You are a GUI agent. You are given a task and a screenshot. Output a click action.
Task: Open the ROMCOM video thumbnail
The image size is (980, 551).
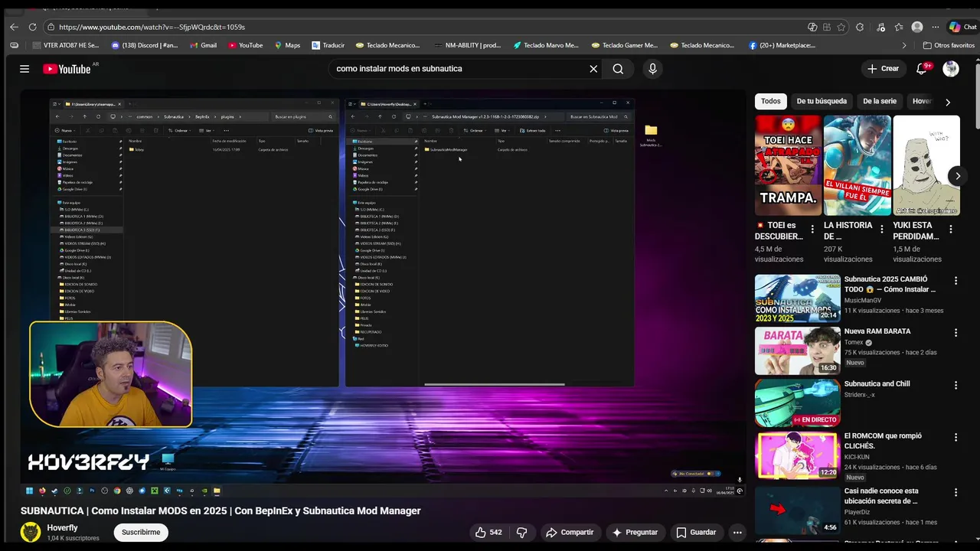797,455
